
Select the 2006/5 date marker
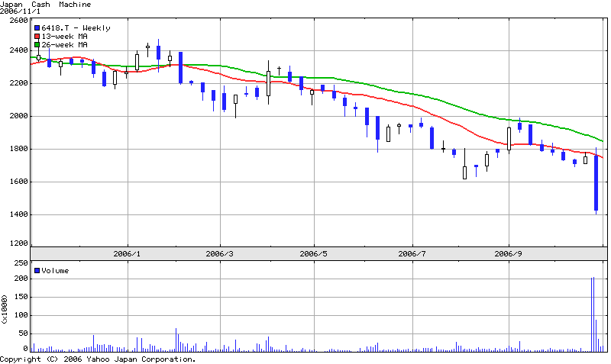313,253
